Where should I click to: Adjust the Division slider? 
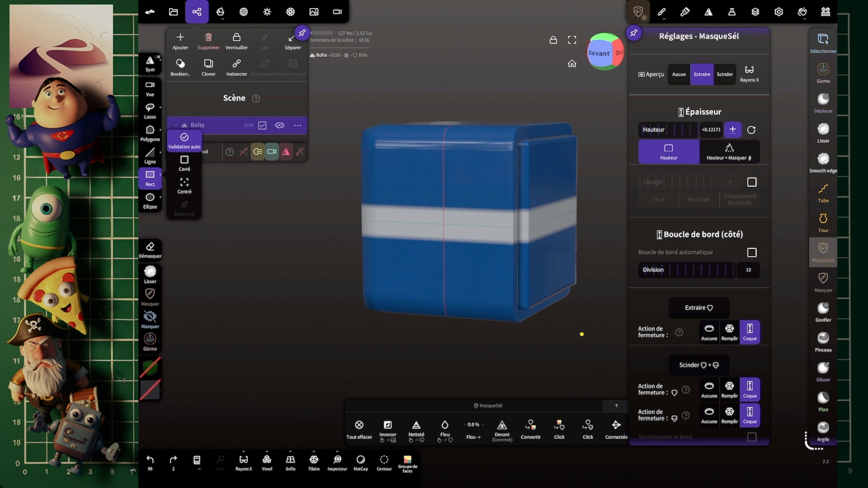686,270
